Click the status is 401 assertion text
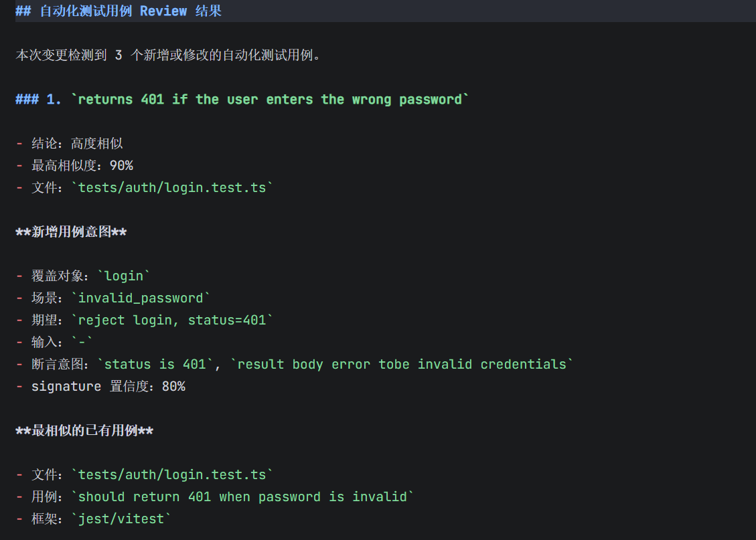756x540 pixels. [x=155, y=364]
